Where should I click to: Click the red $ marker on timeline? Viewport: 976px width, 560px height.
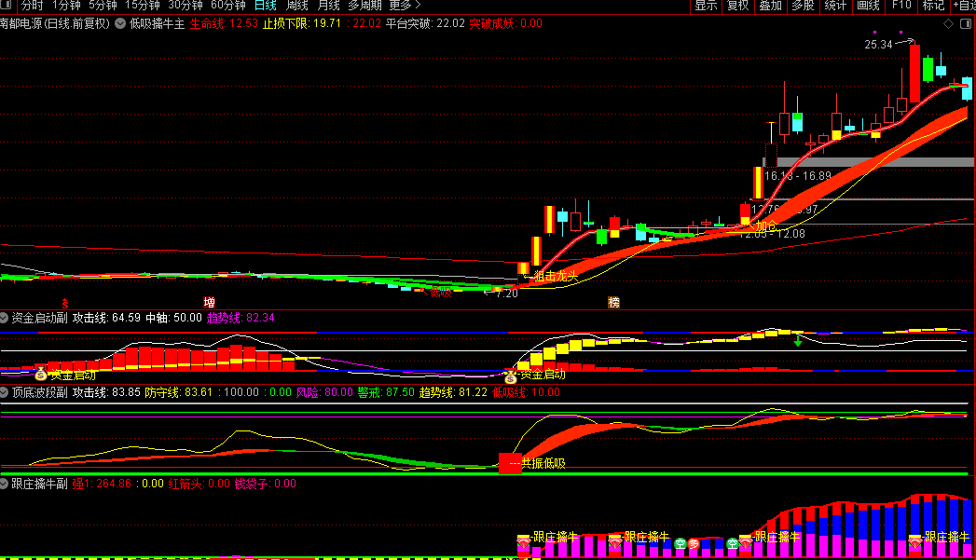click(x=64, y=304)
